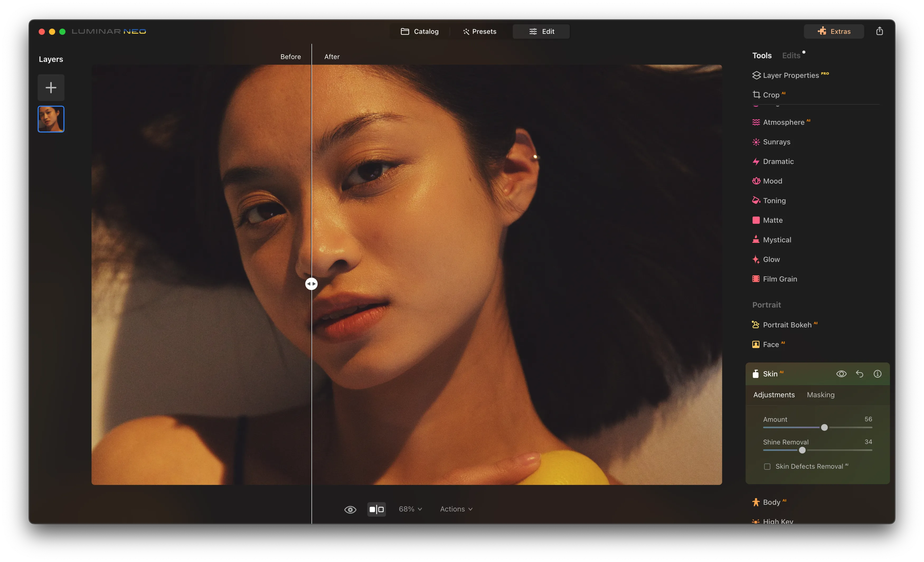
Task: Open the Catalog view
Action: click(419, 31)
